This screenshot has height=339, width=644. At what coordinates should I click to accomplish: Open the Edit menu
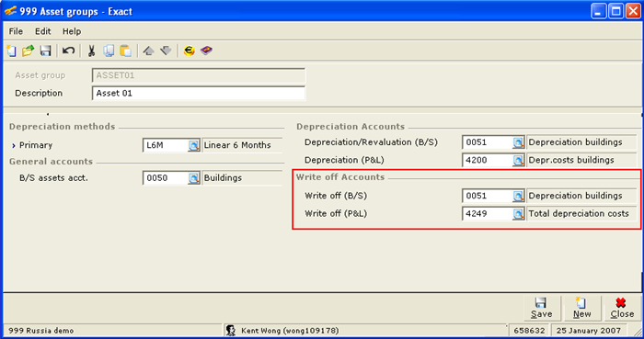click(x=42, y=31)
